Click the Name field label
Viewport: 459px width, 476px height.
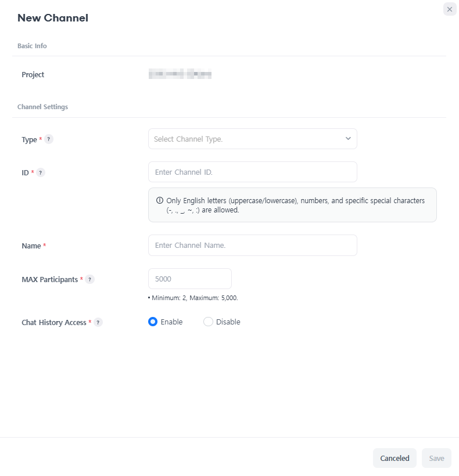[x=31, y=246]
